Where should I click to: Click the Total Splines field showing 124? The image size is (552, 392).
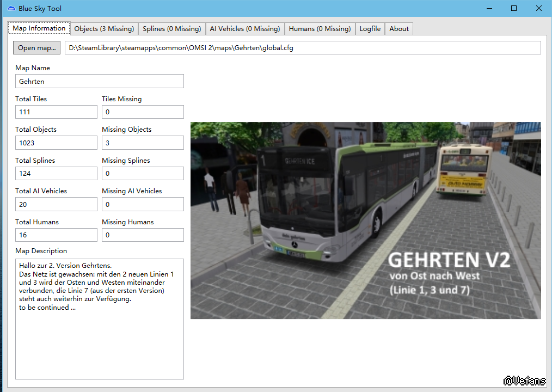click(x=56, y=173)
